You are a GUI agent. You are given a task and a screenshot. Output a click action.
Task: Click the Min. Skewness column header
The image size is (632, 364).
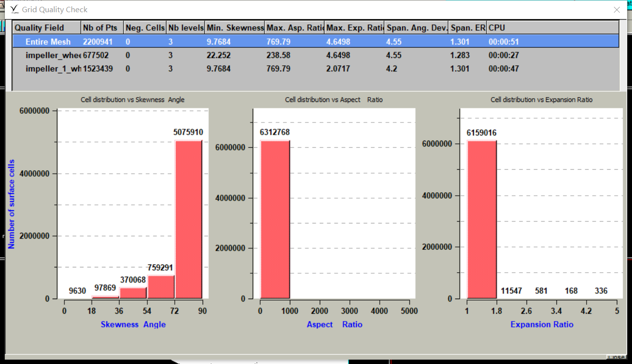[235, 28]
